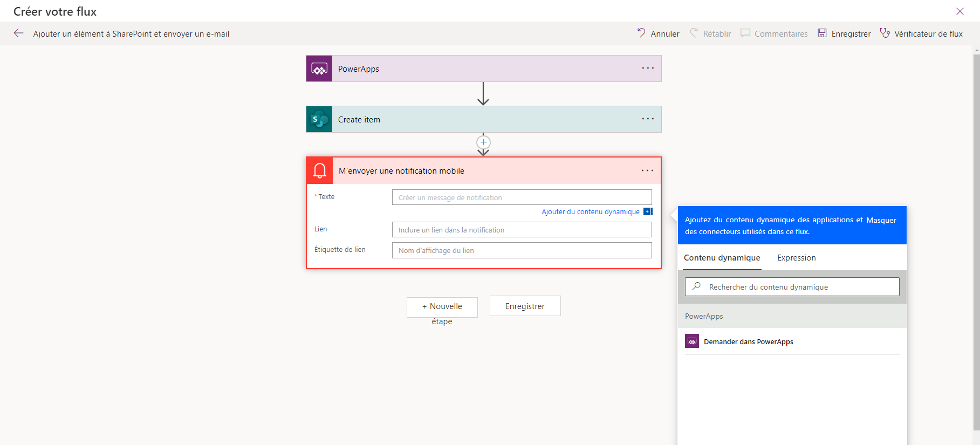Image resolution: width=980 pixels, height=445 pixels.
Task: Click the notification bell icon
Action: tap(320, 170)
